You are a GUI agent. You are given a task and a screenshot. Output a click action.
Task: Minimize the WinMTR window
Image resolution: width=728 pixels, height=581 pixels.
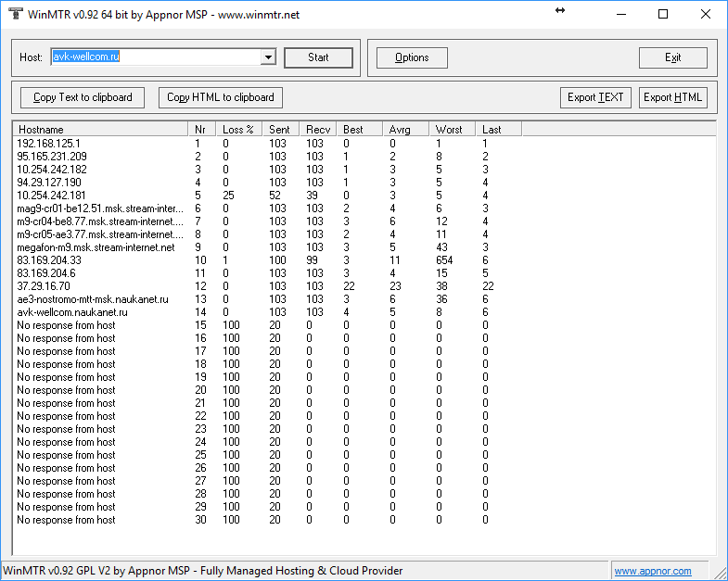[621, 14]
